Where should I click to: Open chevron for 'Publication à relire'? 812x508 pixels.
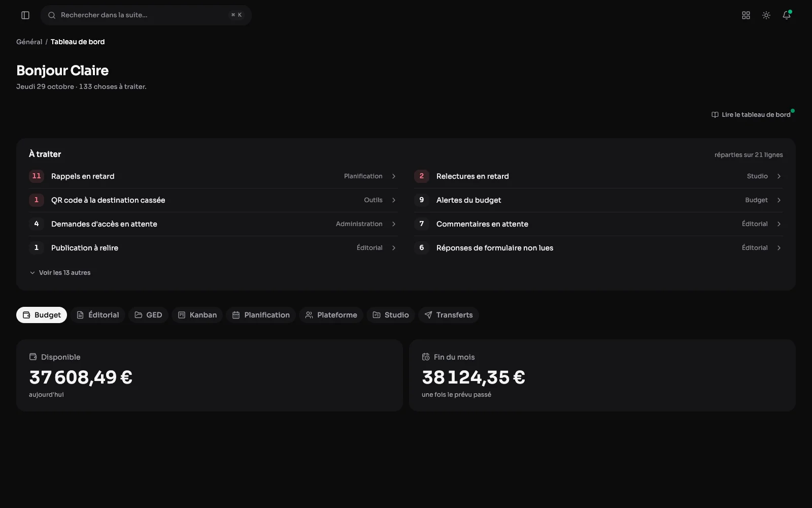point(394,248)
